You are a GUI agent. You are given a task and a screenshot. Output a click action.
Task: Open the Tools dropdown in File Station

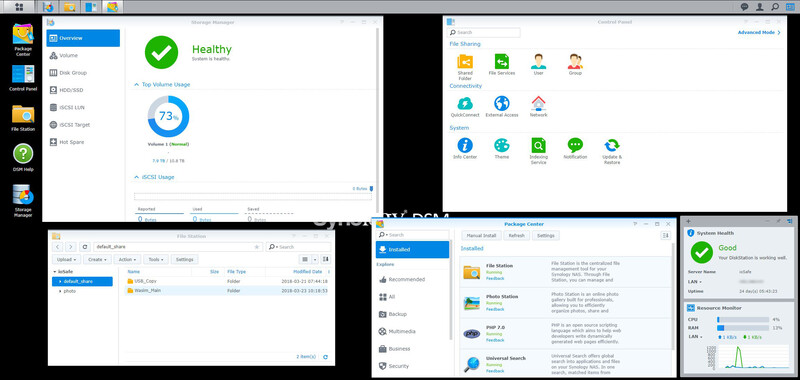point(156,260)
